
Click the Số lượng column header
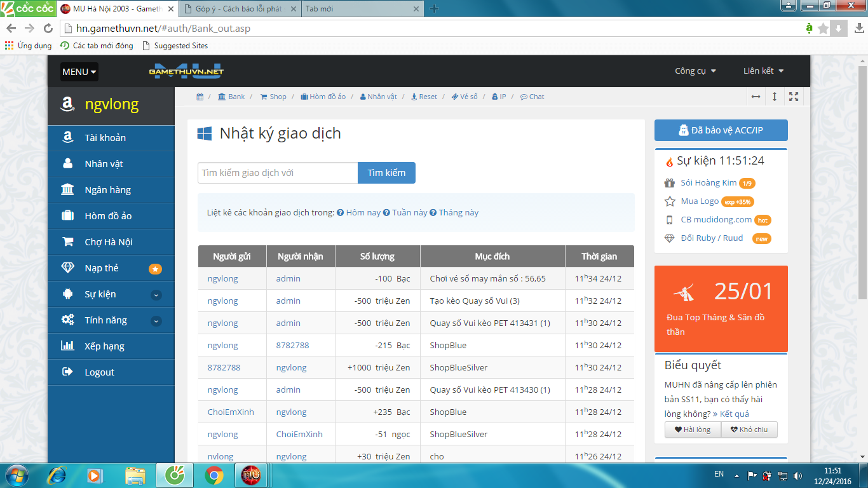(x=377, y=257)
